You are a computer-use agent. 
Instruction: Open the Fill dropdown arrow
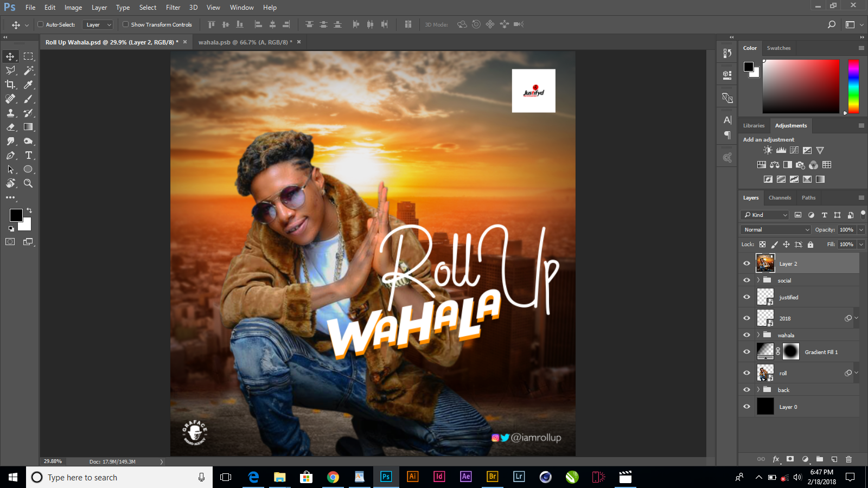(861, 245)
